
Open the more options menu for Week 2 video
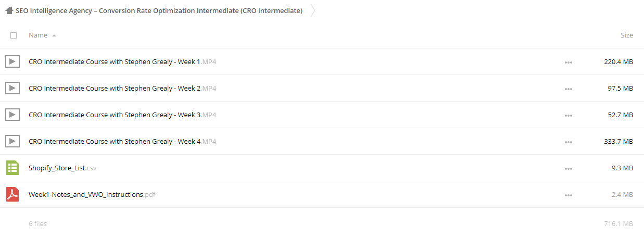pyautogui.click(x=568, y=89)
